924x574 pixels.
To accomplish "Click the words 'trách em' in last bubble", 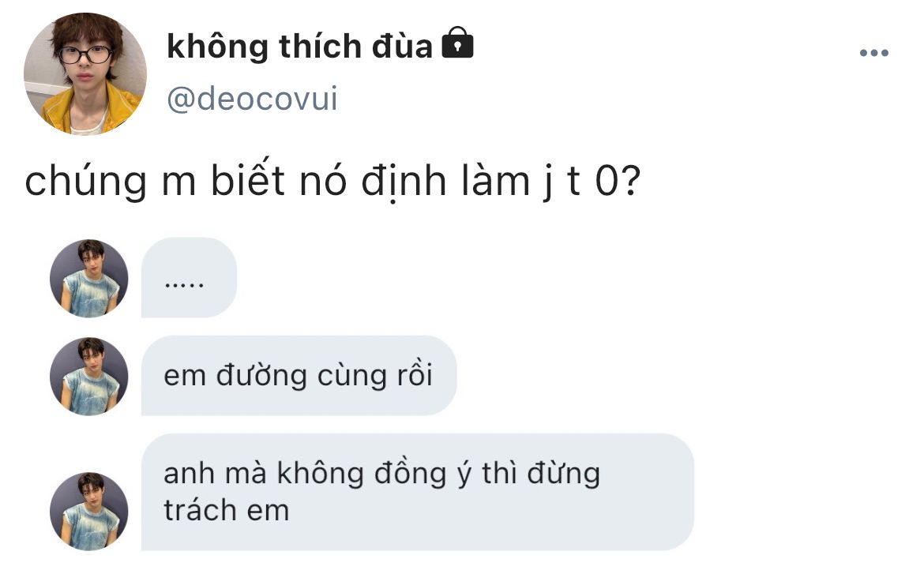I will click(x=227, y=510).
